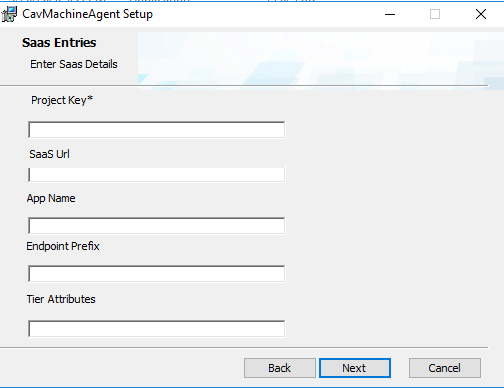Click the CavMachineAgent Setup title text
The image size is (504, 388).
point(88,14)
